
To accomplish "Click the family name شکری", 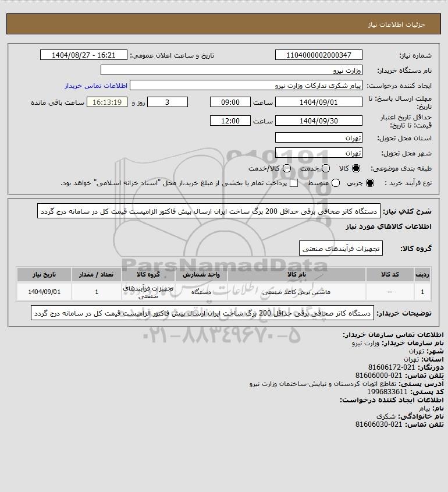I will 386,416.
